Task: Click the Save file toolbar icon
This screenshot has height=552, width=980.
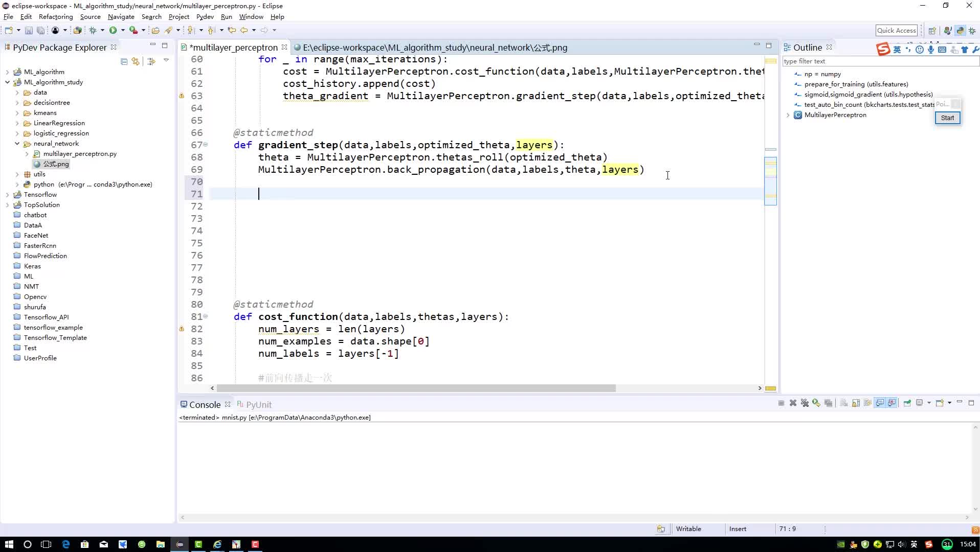Action: (x=29, y=30)
